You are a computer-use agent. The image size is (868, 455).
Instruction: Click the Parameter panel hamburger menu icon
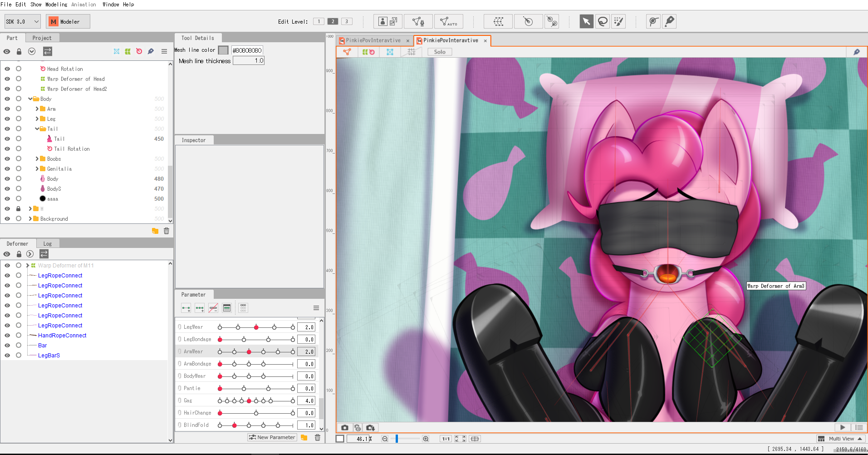coord(316,308)
